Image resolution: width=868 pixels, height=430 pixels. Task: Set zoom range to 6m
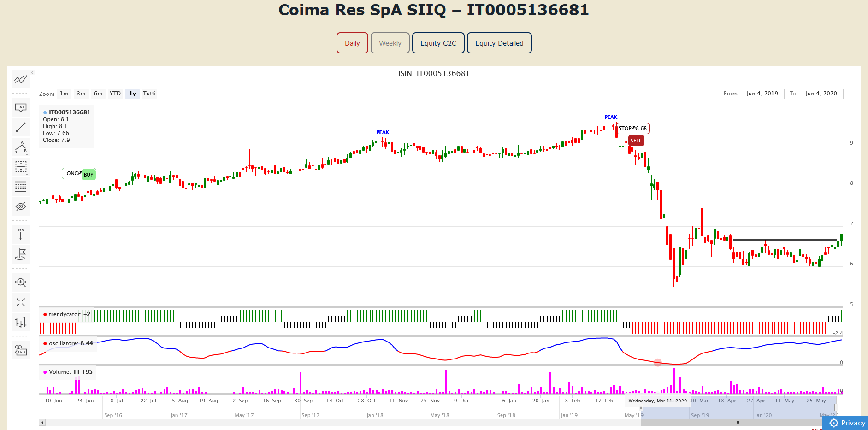98,94
